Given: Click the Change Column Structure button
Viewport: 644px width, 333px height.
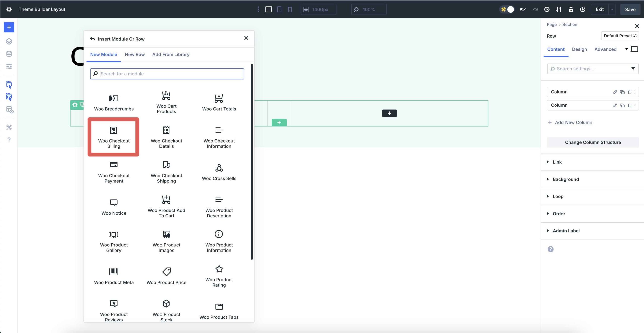Looking at the screenshot, I should (592, 142).
